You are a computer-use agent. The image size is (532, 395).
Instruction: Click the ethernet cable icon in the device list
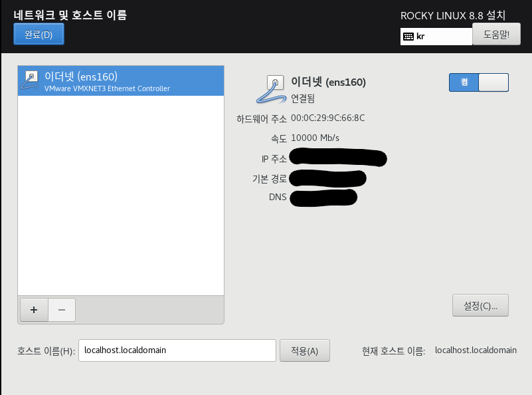click(30, 81)
